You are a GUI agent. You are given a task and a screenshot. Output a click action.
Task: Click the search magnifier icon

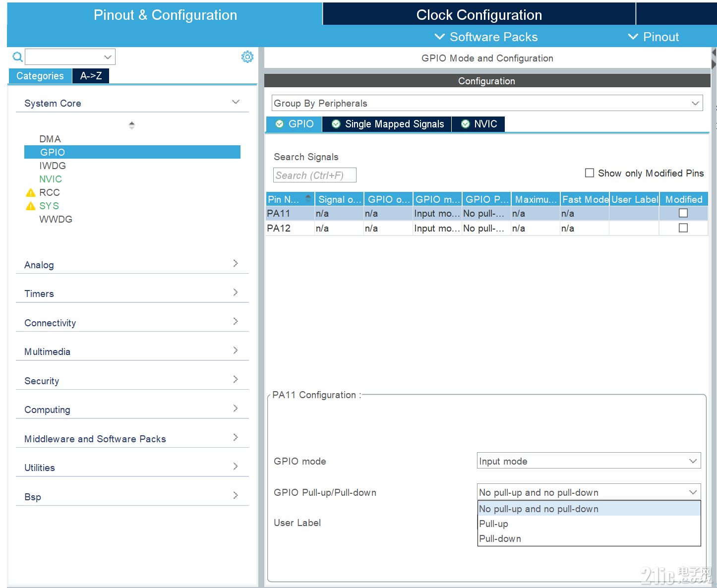click(x=18, y=57)
